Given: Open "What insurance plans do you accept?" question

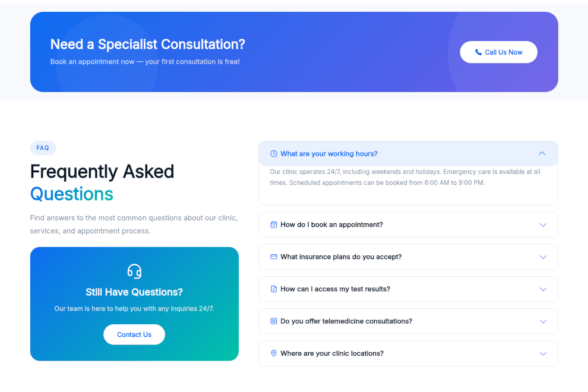Looking at the screenshot, I should [341, 257].
